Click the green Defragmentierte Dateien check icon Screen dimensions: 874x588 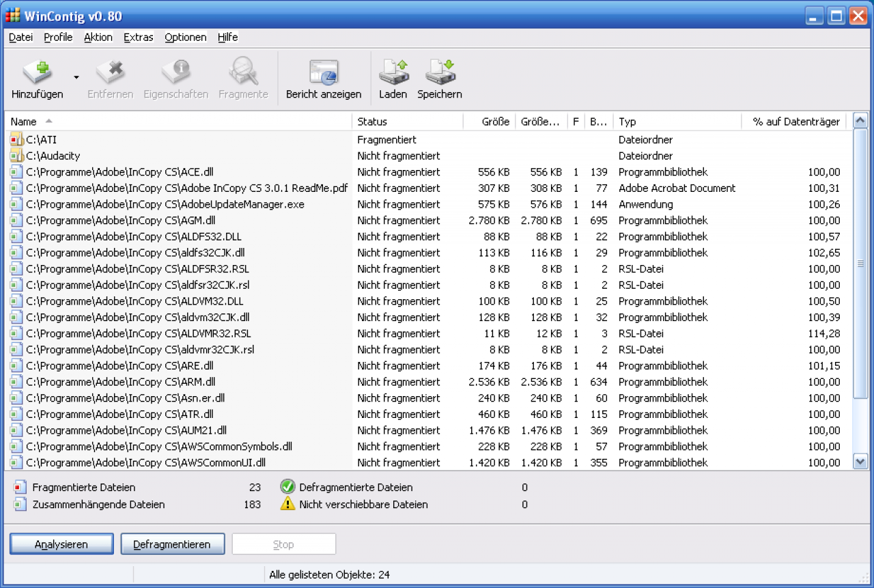287,487
